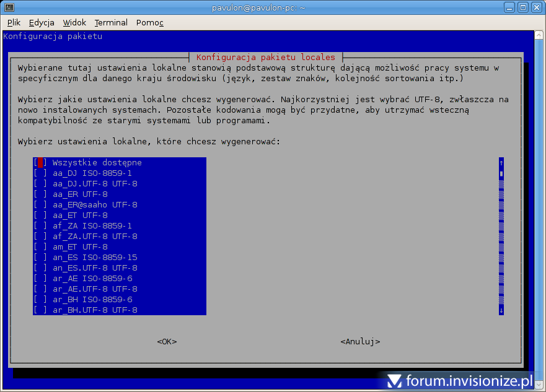Maximize the terminal window
The height and width of the screenshot is (392, 546).
pos(523,7)
